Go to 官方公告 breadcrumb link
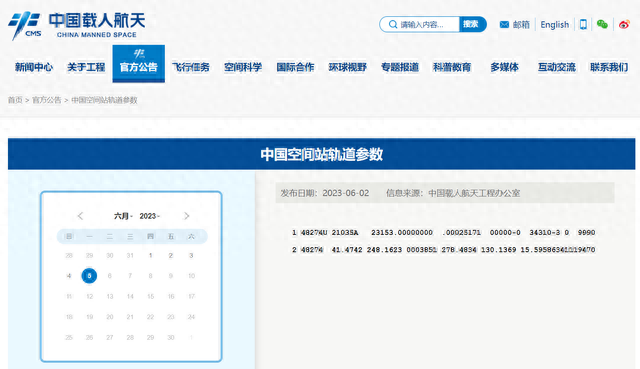 coord(47,100)
